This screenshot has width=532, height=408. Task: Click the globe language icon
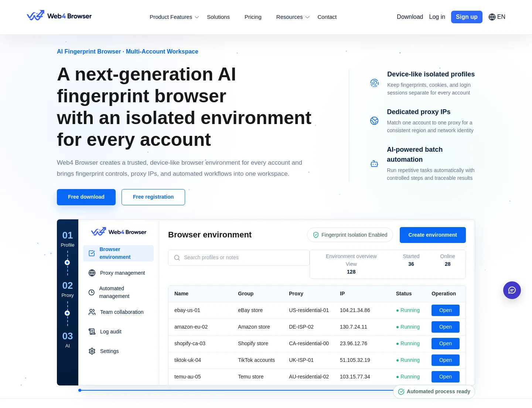pyautogui.click(x=492, y=17)
